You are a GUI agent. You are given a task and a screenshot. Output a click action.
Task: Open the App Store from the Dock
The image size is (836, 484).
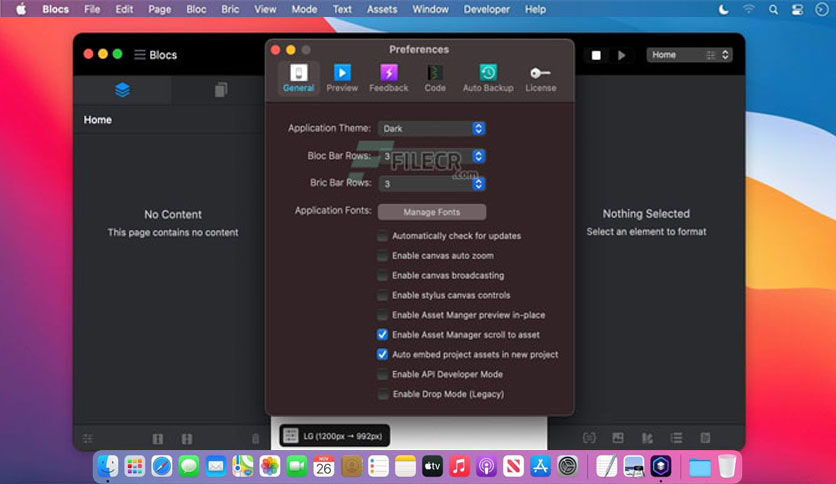coord(540,466)
